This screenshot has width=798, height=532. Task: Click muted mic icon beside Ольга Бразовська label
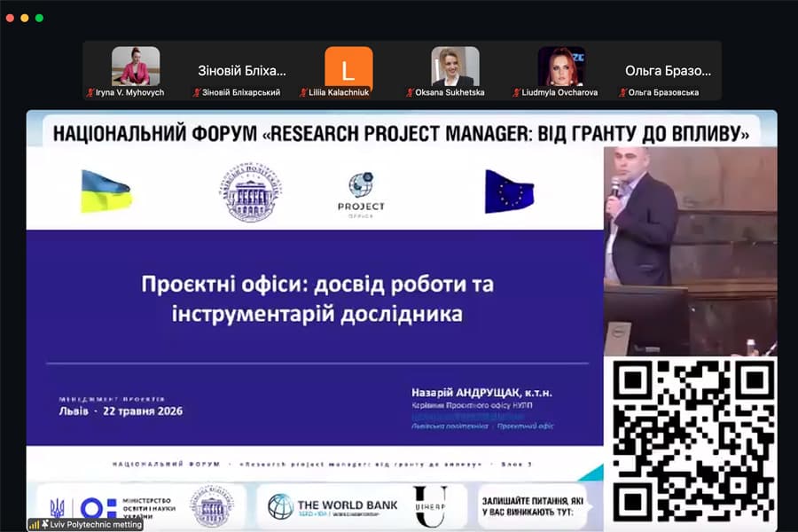[x=622, y=92]
